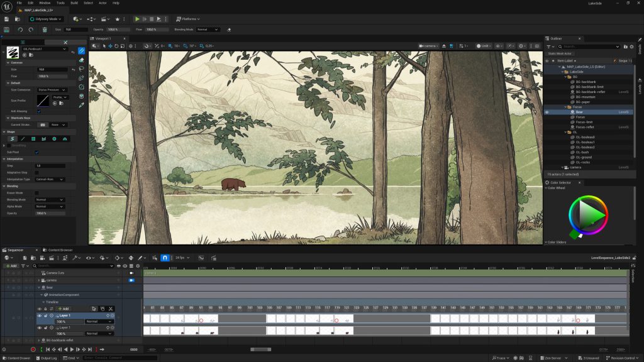The width and height of the screenshot is (644, 362).
Task: Pick the eyedropper tool in the side toolbar
Action: [82, 106]
